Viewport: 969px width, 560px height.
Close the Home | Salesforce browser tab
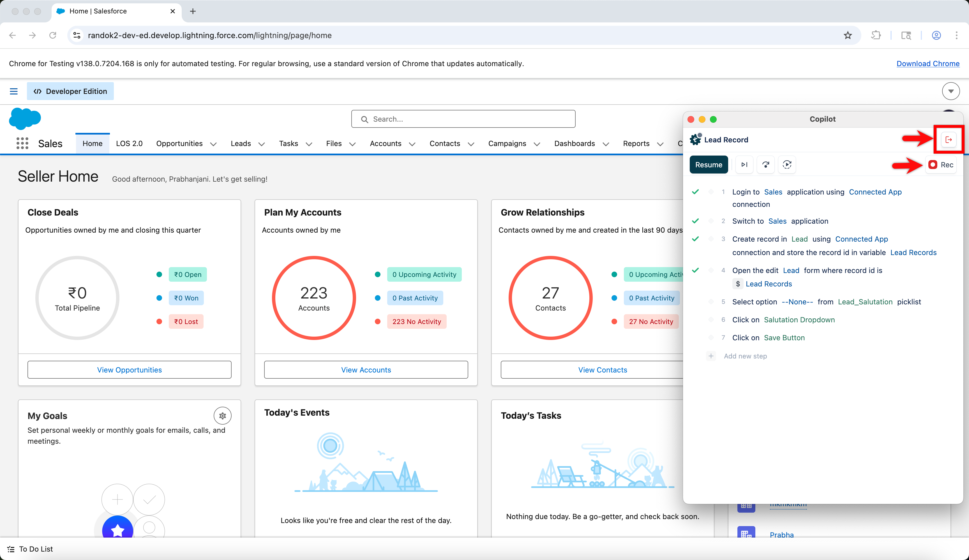173,11
